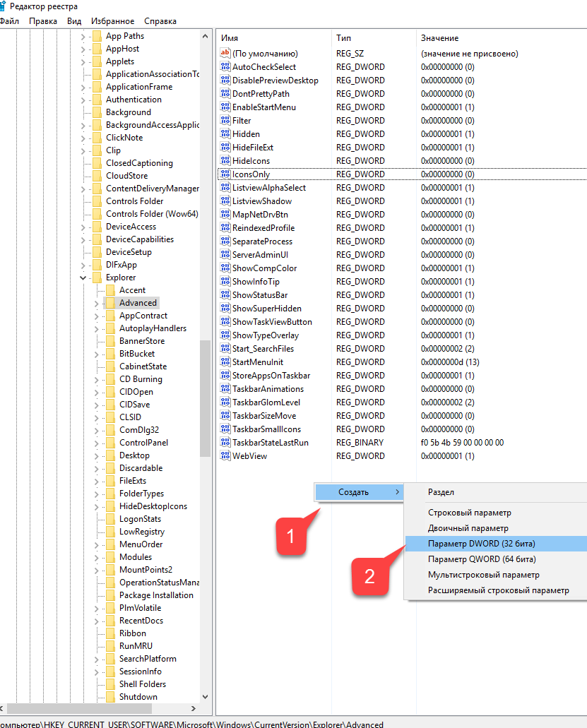This screenshot has height=728, width=587.
Task: Collapse the Explorer key in the tree
Action: point(83,278)
